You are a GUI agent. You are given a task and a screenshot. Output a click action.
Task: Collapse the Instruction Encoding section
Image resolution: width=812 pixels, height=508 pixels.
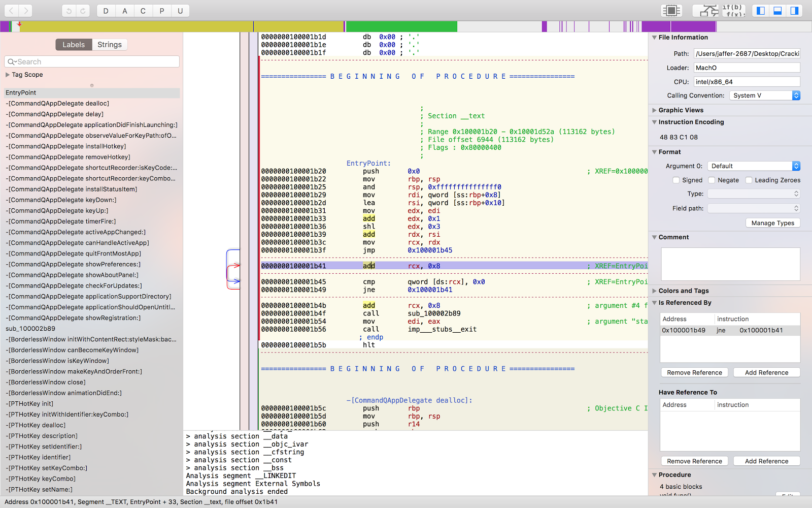655,122
